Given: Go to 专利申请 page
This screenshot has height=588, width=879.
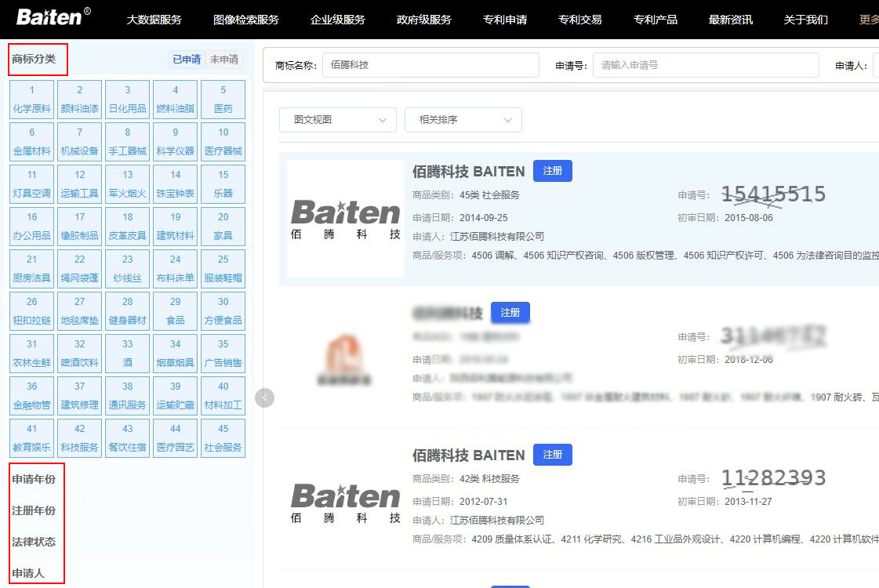Looking at the screenshot, I should pyautogui.click(x=504, y=20).
